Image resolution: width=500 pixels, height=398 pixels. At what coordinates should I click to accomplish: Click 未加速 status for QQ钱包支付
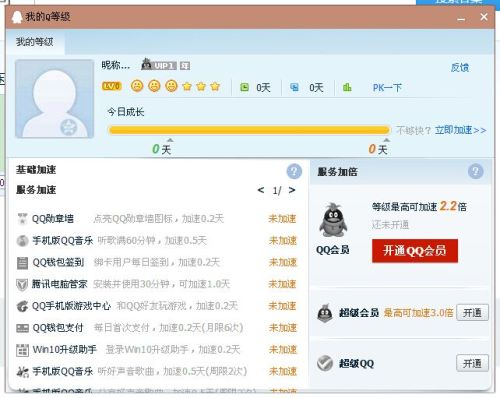point(283,328)
